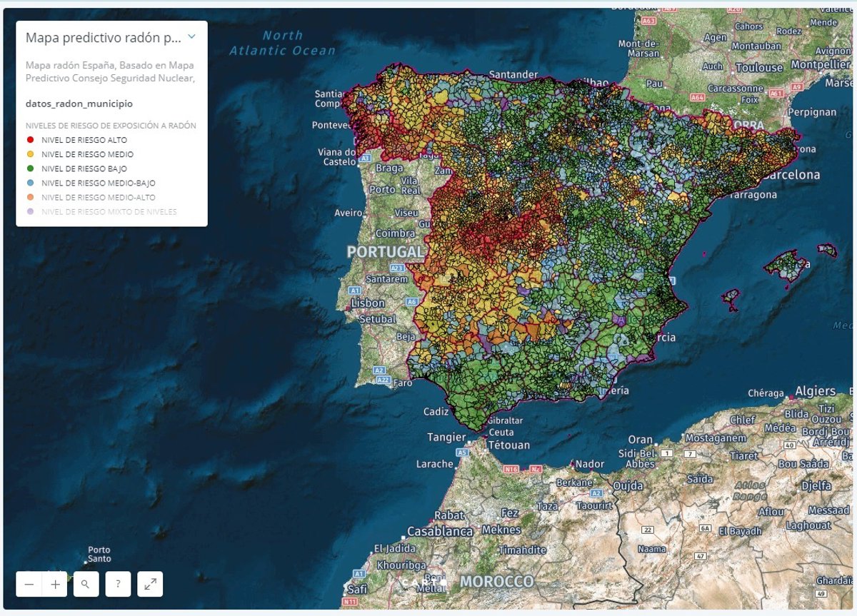This screenshot has height=616, width=857.
Task: Zoom in using the plus button
Action: [x=55, y=584]
